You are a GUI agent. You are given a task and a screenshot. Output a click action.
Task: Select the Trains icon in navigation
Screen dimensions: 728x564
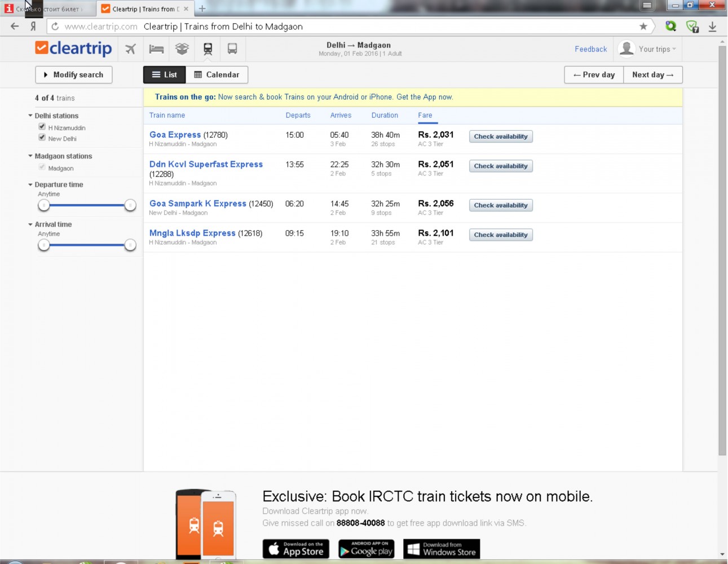208,49
